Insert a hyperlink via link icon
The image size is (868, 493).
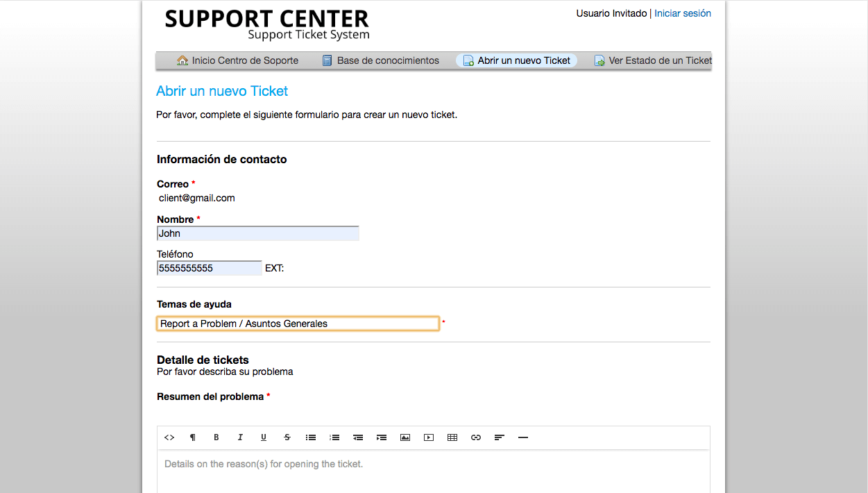(476, 437)
